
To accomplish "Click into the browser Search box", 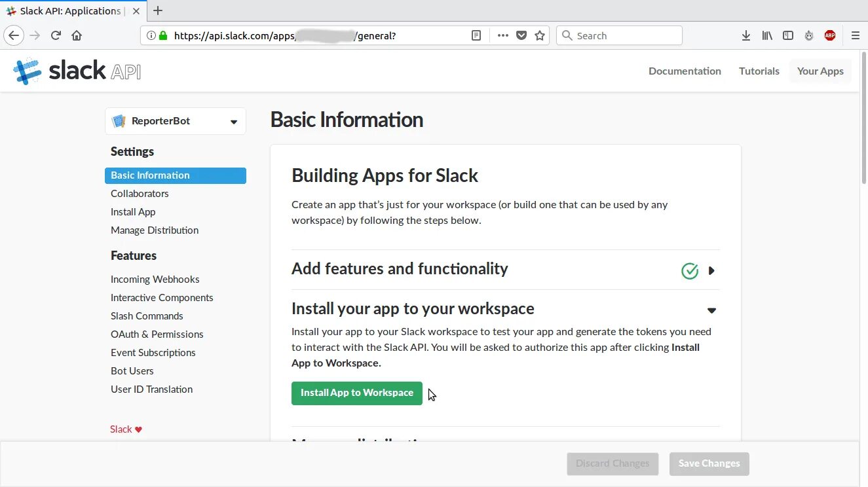I will [619, 35].
